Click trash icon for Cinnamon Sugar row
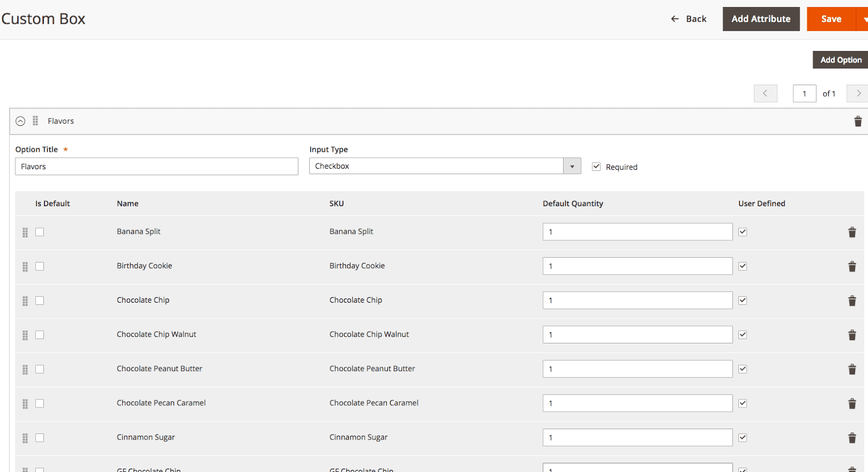 pos(852,438)
